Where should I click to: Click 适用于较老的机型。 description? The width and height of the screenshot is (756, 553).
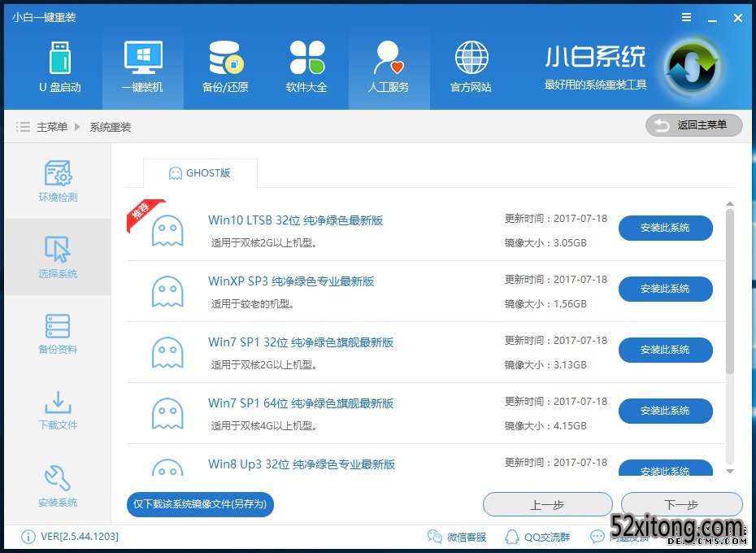click(x=253, y=304)
